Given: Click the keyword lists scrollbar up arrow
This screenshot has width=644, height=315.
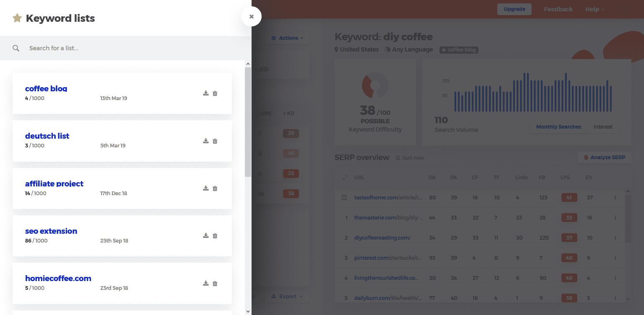Looking at the screenshot, I should 248,64.
